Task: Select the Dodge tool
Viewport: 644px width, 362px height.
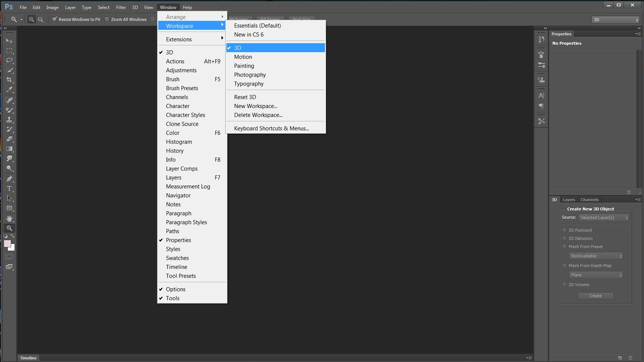Action: coord(9,168)
